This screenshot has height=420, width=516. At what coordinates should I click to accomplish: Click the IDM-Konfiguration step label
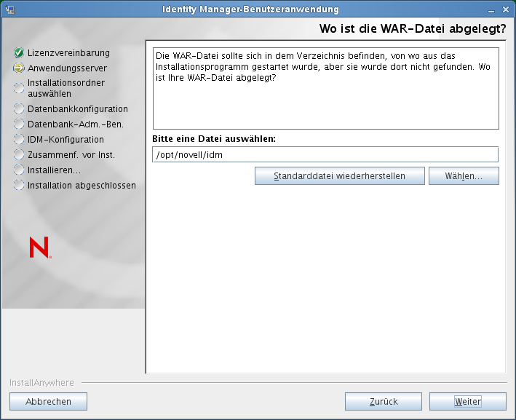[x=66, y=140]
